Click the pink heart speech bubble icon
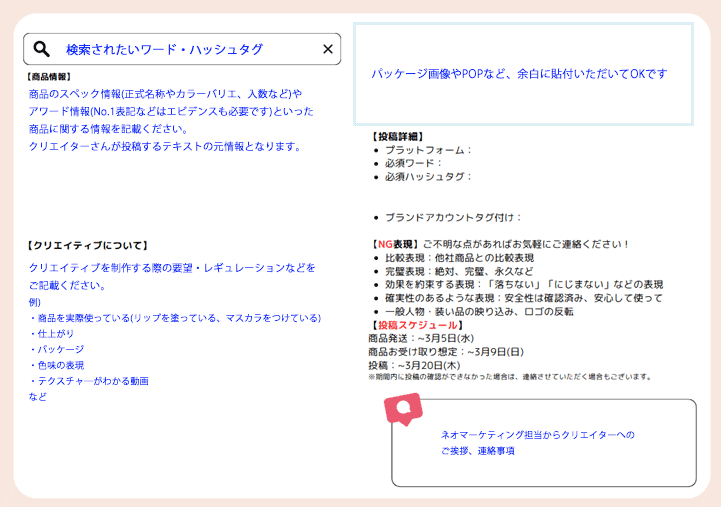 (x=404, y=409)
